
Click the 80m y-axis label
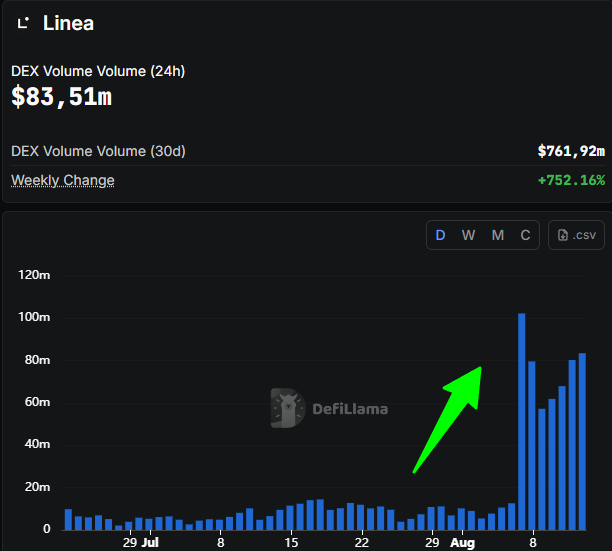37,360
